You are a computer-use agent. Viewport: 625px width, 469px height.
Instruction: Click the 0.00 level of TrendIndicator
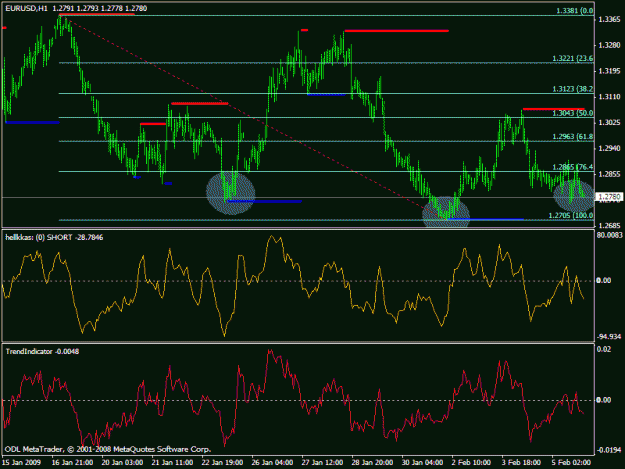(603, 400)
